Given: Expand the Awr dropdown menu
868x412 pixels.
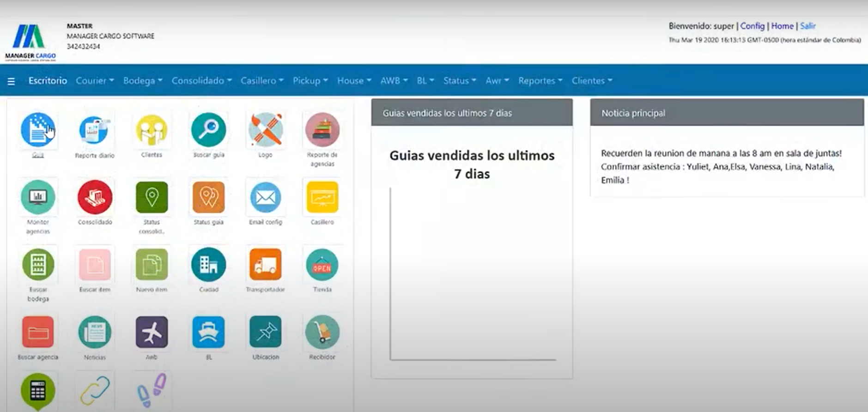Looking at the screenshot, I should (x=497, y=80).
